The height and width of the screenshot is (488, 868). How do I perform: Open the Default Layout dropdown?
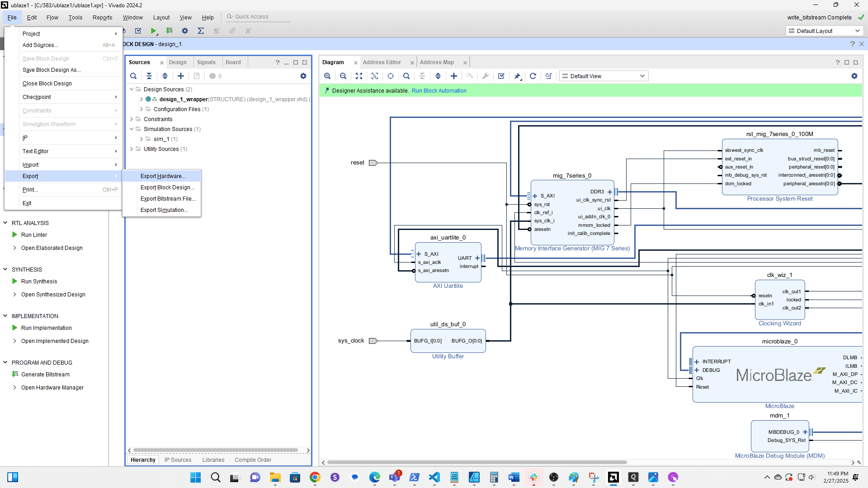[824, 31]
